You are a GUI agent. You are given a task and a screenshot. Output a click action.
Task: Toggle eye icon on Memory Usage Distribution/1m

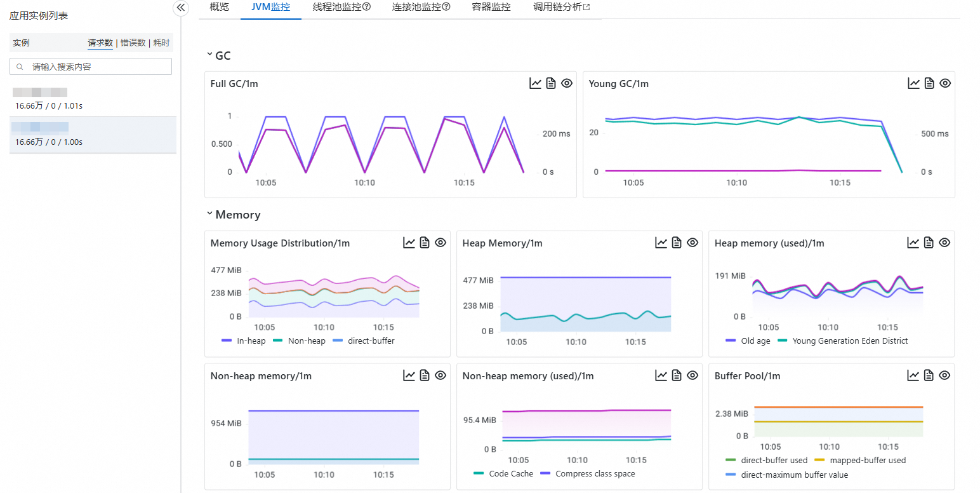[440, 243]
